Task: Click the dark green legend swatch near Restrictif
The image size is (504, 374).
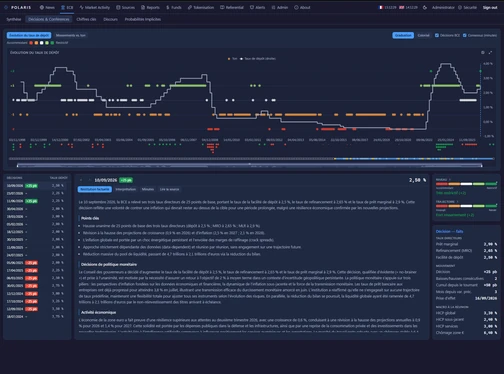Action: coord(52,43)
